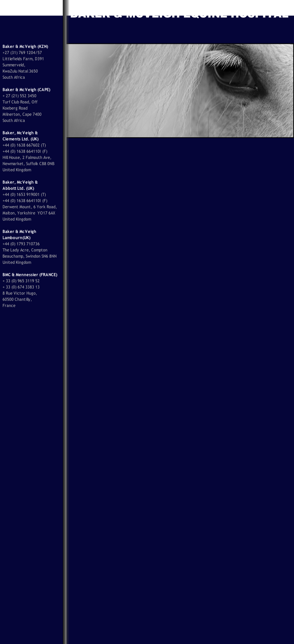Click the grey horse eye banner image
This screenshot has height=644, width=294.
click(x=180, y=91)
